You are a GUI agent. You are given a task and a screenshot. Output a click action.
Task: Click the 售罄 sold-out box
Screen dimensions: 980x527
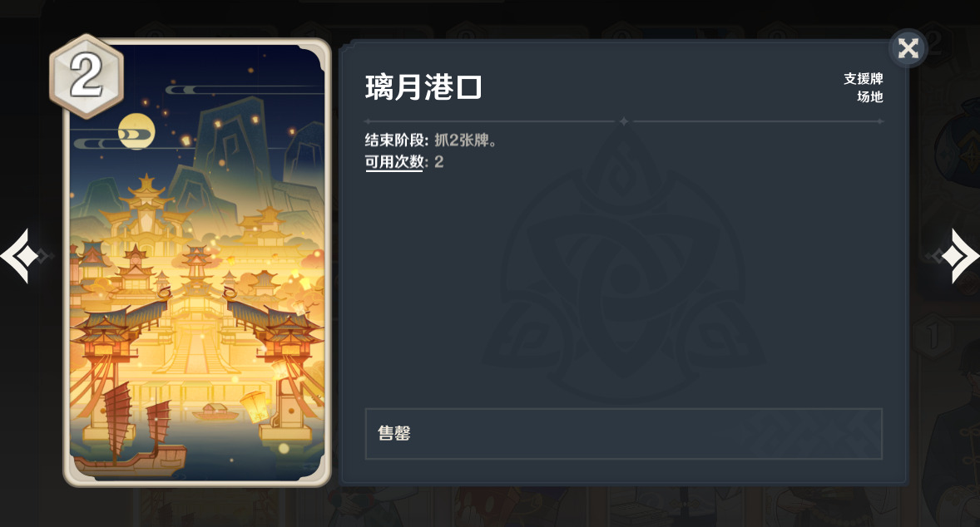[624, 434]
